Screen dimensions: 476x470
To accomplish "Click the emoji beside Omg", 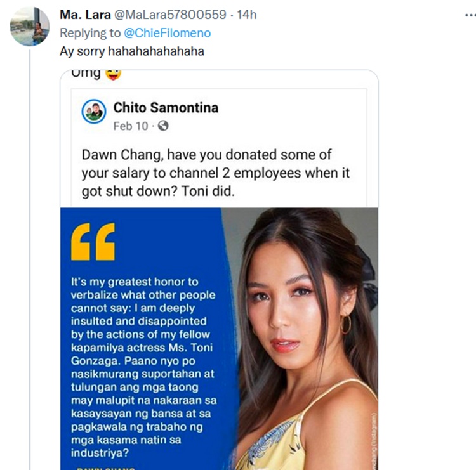I will [x=114, y=74].
